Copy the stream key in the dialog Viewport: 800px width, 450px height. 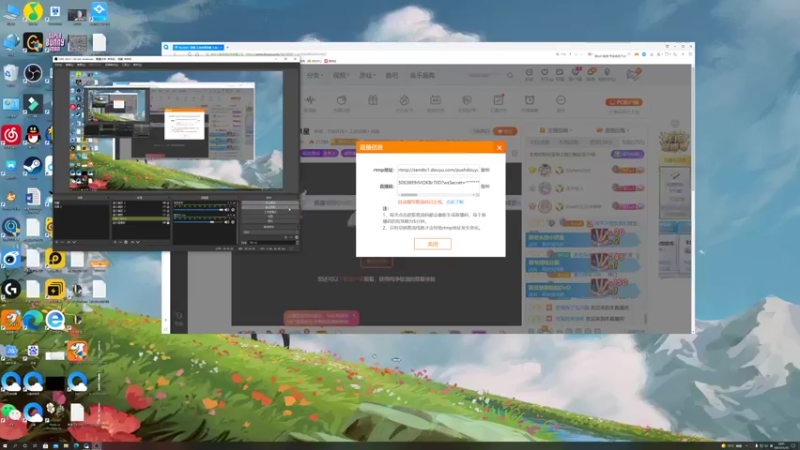(485, 186)
